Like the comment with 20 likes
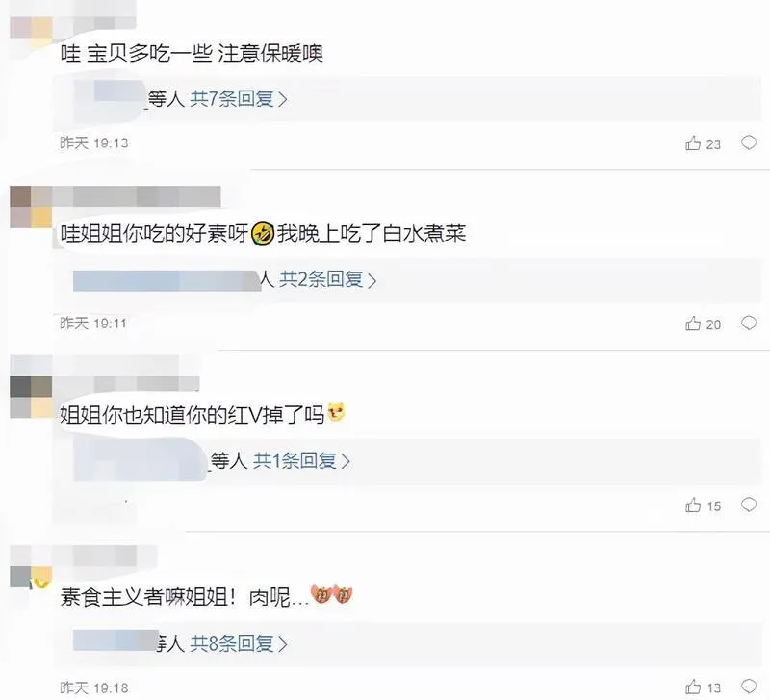Image resolution: width=770 pixels, height=700 pixels. [693, 324]
